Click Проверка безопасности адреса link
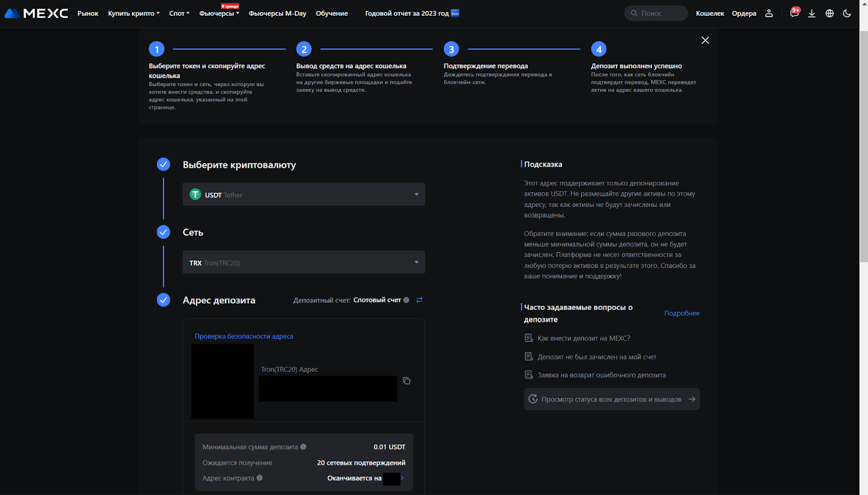Viewport: 868px width, 495px height. pos(244,336)
